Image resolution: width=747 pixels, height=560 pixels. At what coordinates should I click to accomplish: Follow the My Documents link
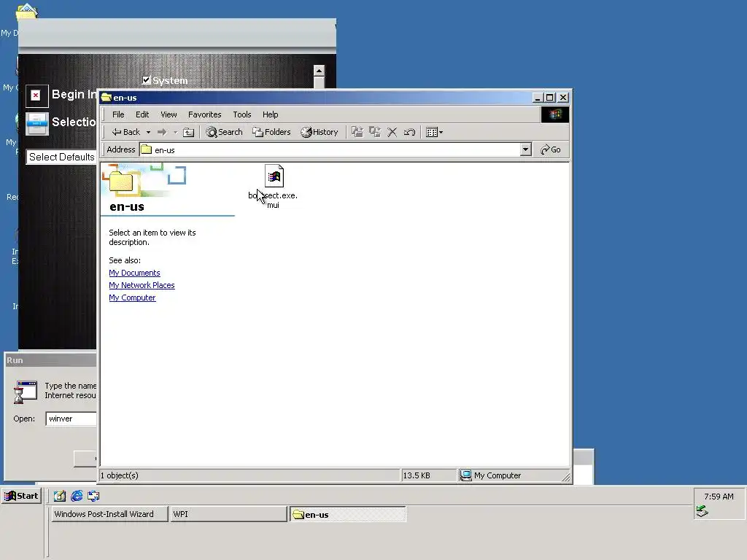[x=134, y=273]
